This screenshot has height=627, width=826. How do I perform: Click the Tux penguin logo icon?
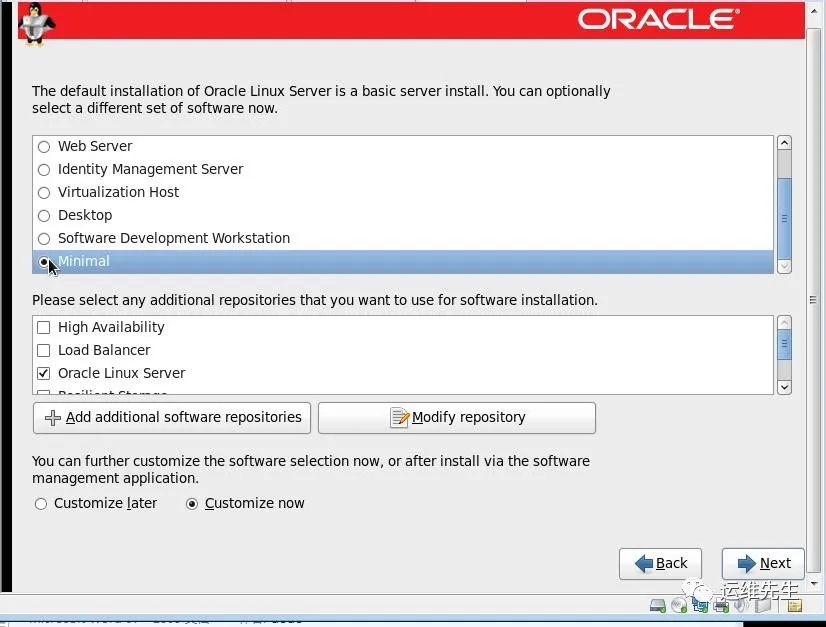coord(36,24)
